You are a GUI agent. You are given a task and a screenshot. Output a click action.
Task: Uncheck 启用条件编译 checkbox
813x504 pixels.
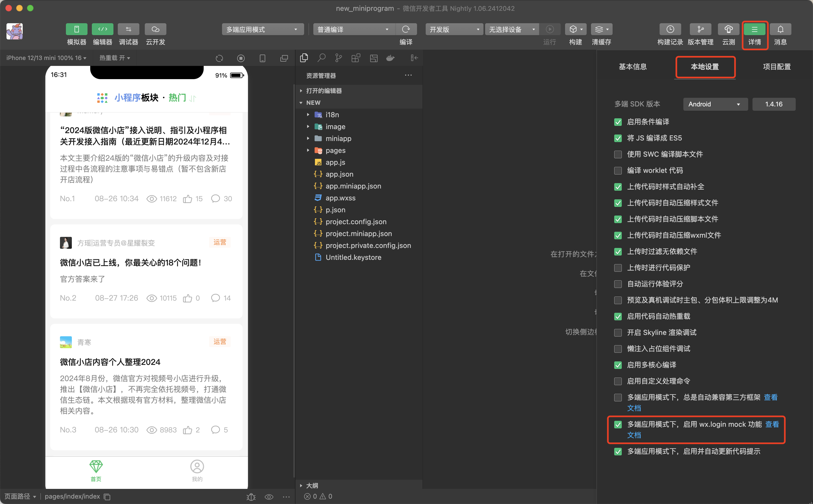point(618,122)
